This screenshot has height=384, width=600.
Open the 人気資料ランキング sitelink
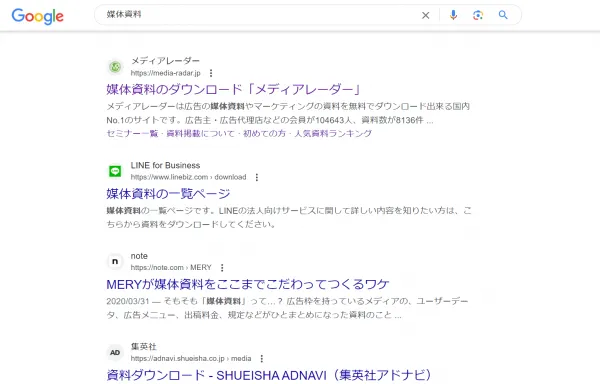pyautogui.click(x=333, y=133)
